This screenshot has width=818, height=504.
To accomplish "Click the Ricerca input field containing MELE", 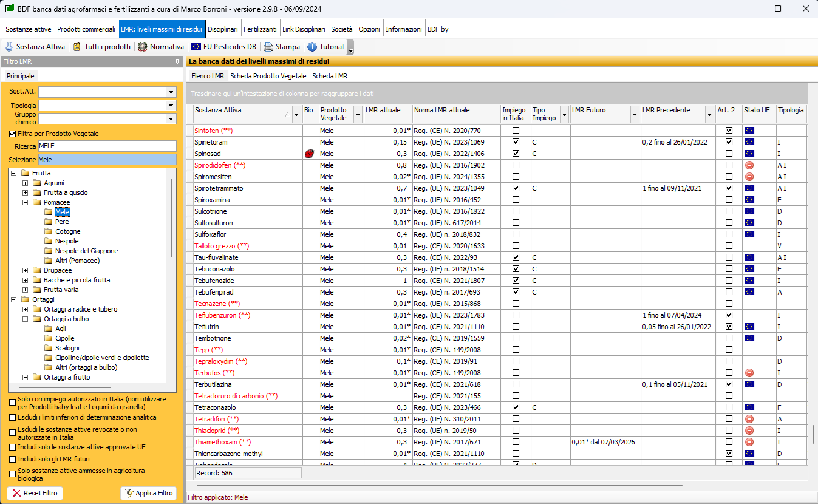I will click(x=107, y=146).
